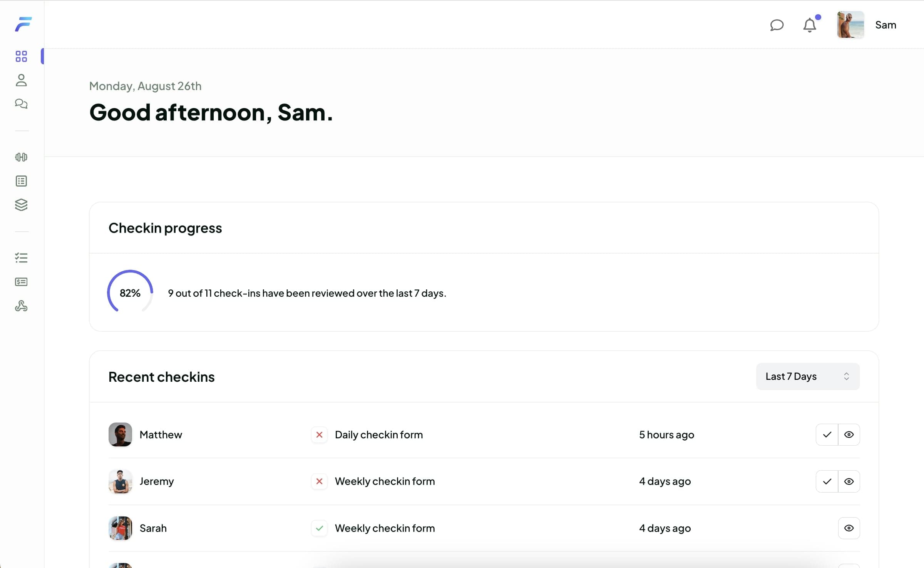Click the dashboard grid icon in sidebar
This screenshot has width=924, height=568.
click(x=22, y=56)
